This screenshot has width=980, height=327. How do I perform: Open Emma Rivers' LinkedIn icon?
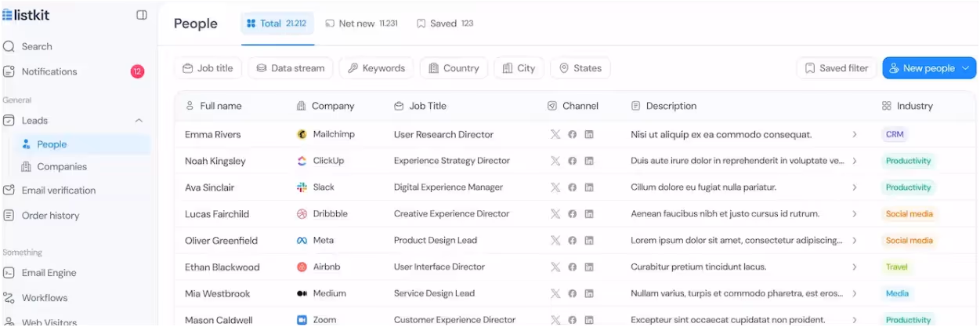(x=589, y=135)
